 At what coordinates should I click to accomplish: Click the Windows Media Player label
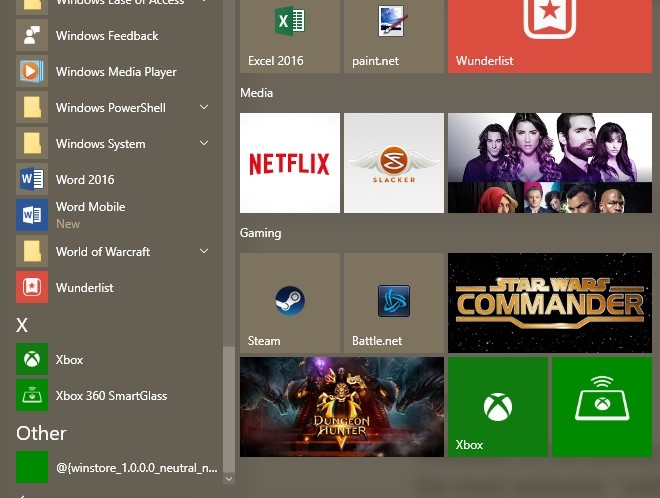pos(116,72)
